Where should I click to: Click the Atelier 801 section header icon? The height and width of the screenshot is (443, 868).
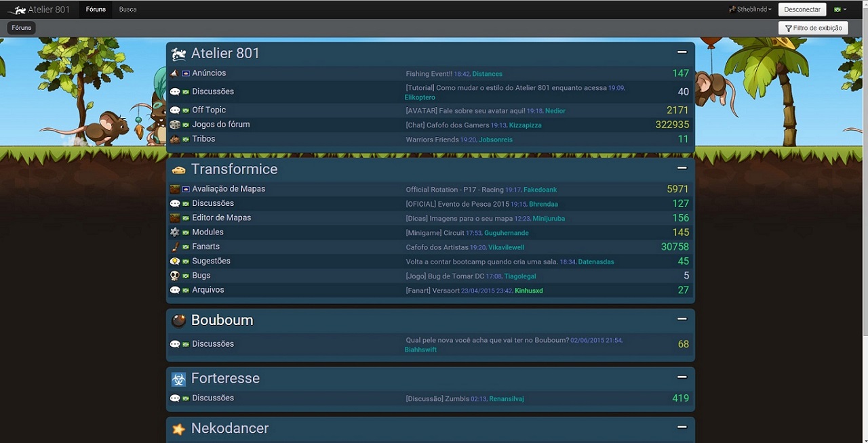tap(178, 54)
